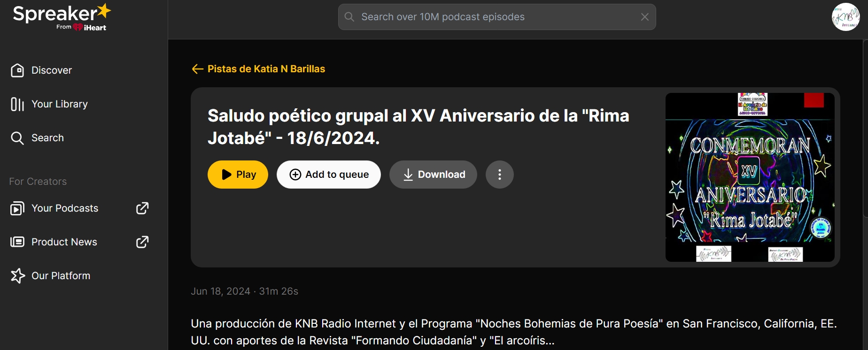Click the date text "Jun 18, 2024 · 31m 26s"

click(x=244, y=291)
